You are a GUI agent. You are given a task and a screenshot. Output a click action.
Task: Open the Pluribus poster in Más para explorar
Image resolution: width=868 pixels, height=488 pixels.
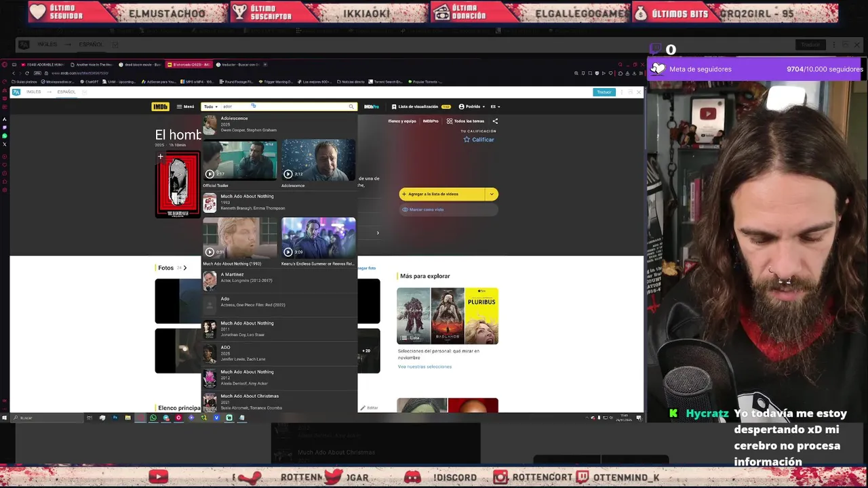[481, 316]
